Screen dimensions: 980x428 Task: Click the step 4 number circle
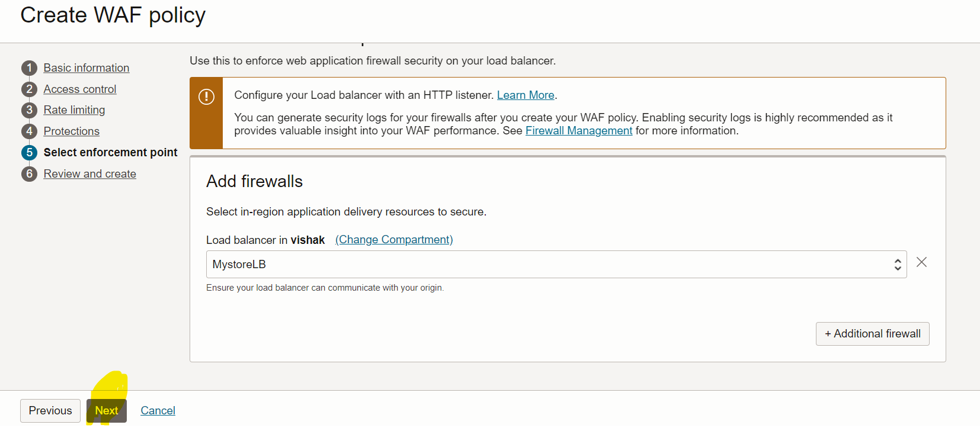tap(29, 131)
